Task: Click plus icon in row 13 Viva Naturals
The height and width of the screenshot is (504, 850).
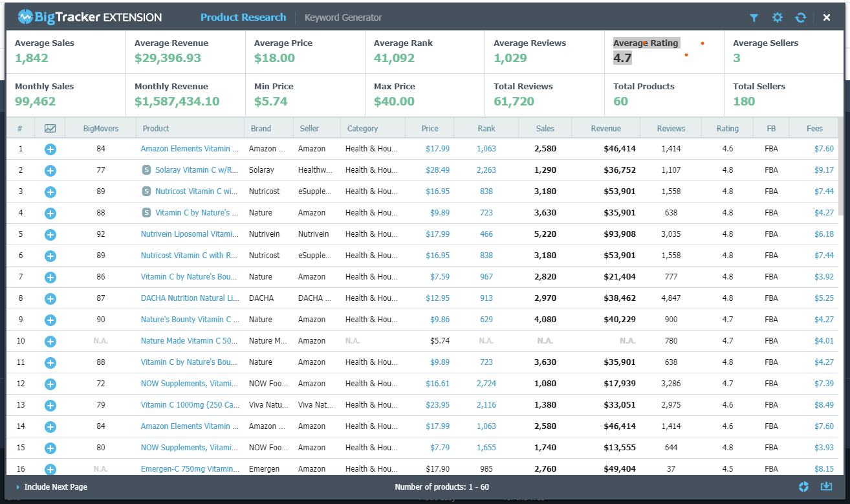Action: pos(50,406)
